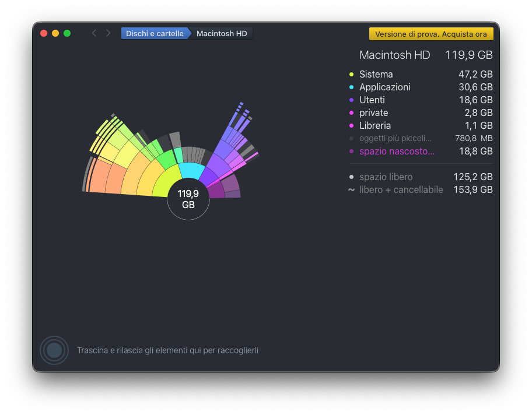
Task: Go forward with the right arrow
Action: coord(108,33)
